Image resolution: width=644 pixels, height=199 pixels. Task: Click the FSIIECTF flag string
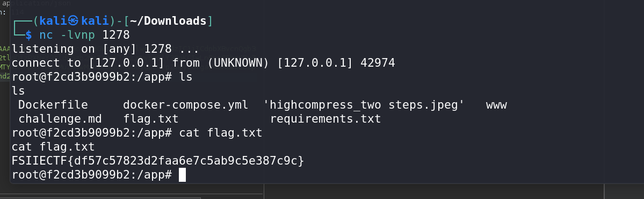(x=158, y=161)
